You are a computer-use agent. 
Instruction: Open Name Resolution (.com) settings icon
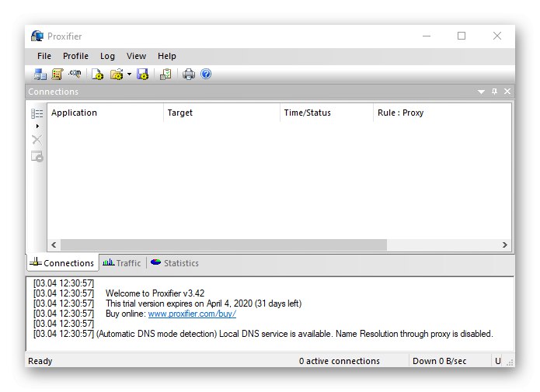point(75,74)
